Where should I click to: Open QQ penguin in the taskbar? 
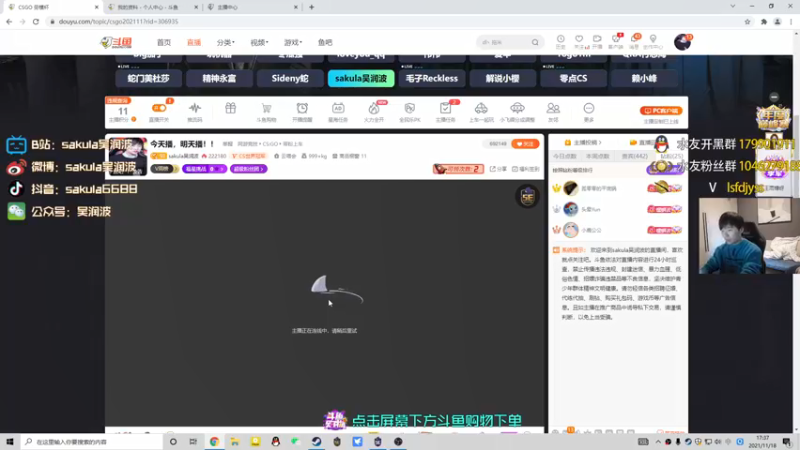276,442
